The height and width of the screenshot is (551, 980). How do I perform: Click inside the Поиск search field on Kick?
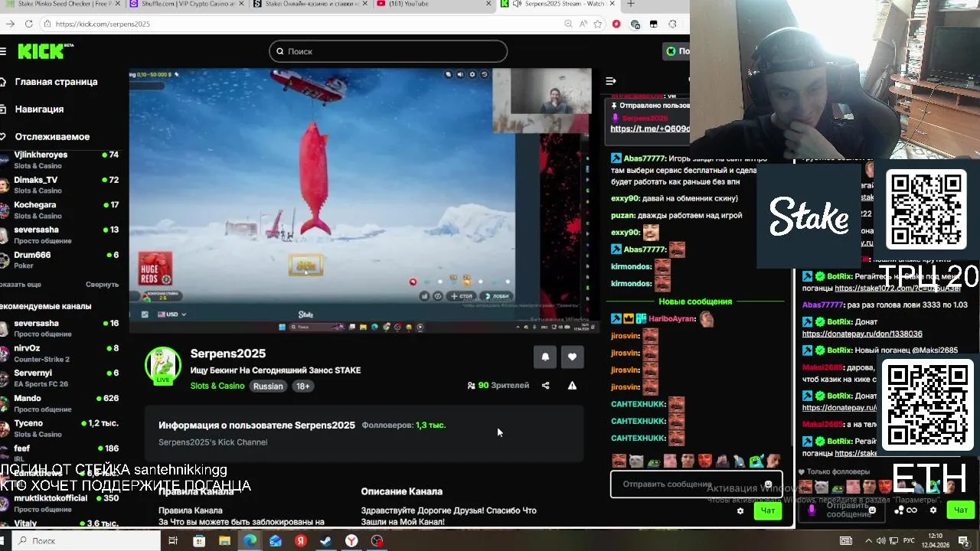388,51
